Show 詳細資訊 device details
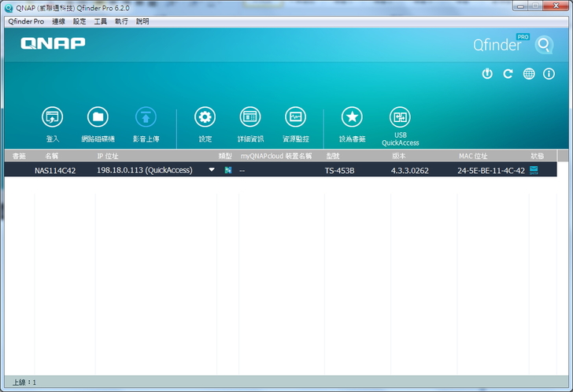The height and width of the screenshot is (392, 573). [250, 118]
